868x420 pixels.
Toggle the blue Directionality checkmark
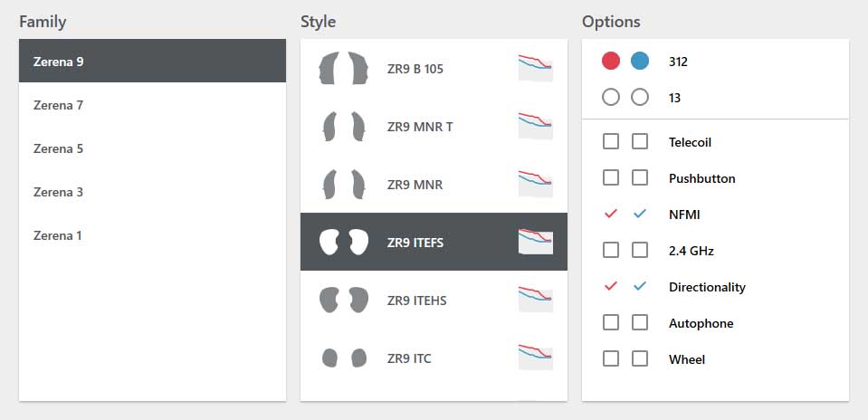[640, 287]
